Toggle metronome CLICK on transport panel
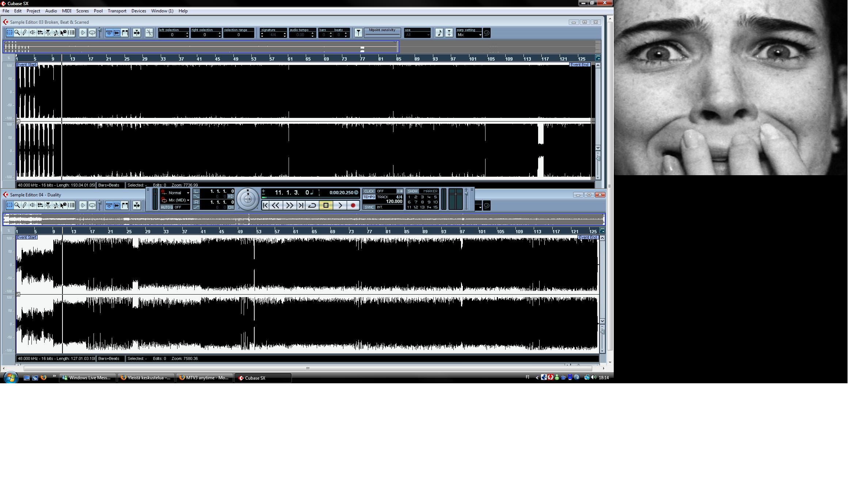This screenshot has width=868, height=503. 369,191
